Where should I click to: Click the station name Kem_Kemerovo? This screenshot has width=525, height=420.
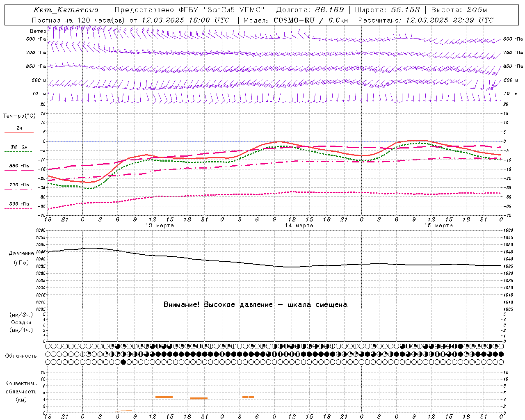tap(66, 10)
